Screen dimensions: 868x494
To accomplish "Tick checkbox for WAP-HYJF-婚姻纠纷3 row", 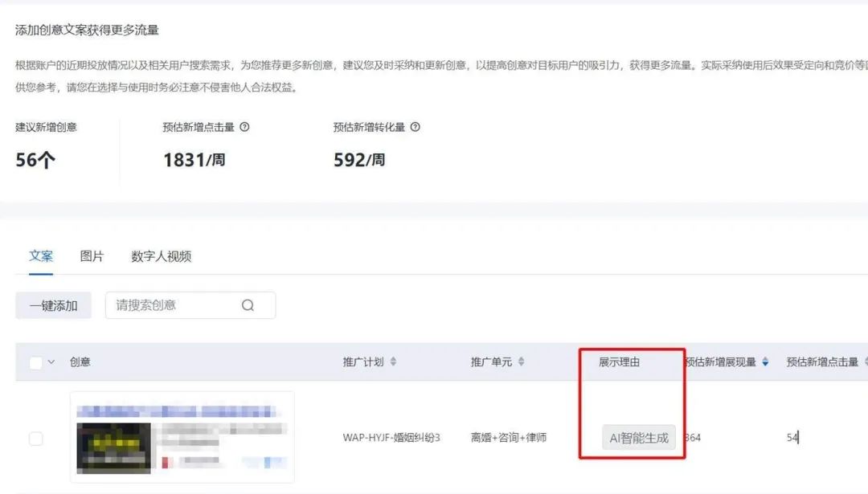I will (x=35, y=439).
